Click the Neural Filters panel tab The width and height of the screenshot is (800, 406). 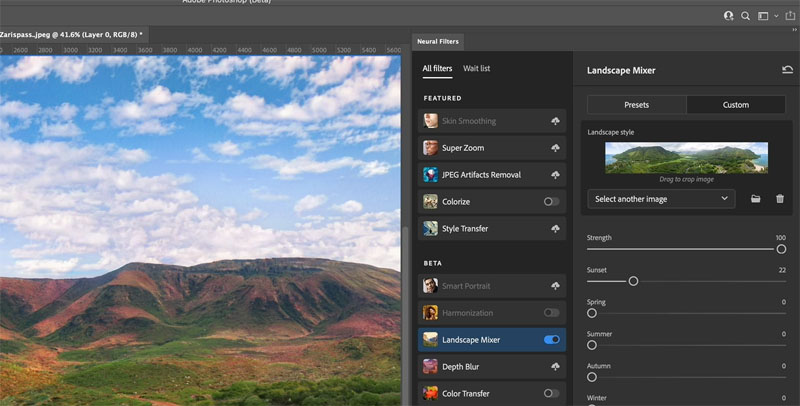[x=438, y=41]
